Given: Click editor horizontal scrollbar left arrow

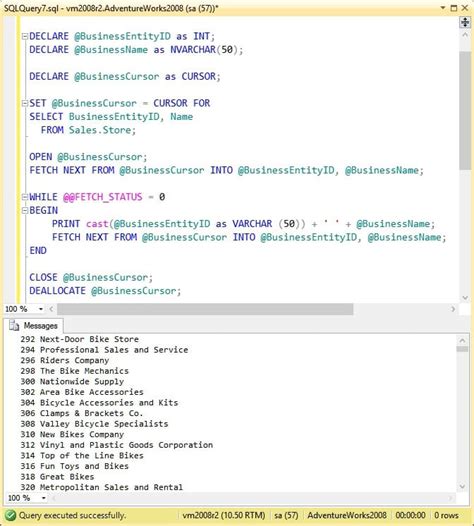Looking at the screenshot, I should [x=51, y=309].
